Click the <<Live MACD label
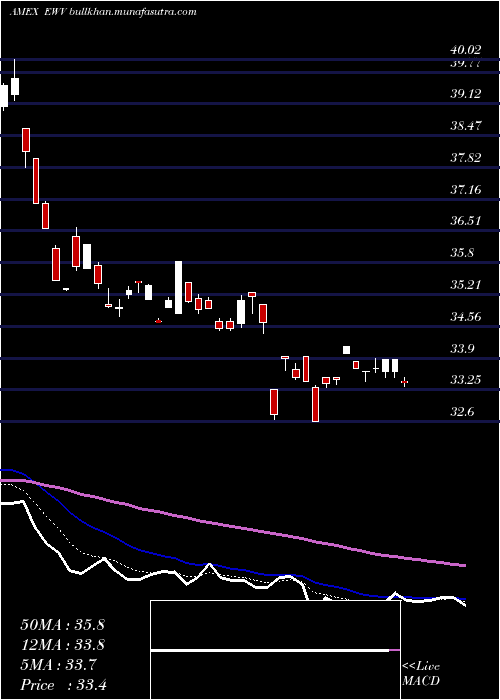The height and width of the screenshot is (700, 500). pyautogui.click(x=421, y=674)
